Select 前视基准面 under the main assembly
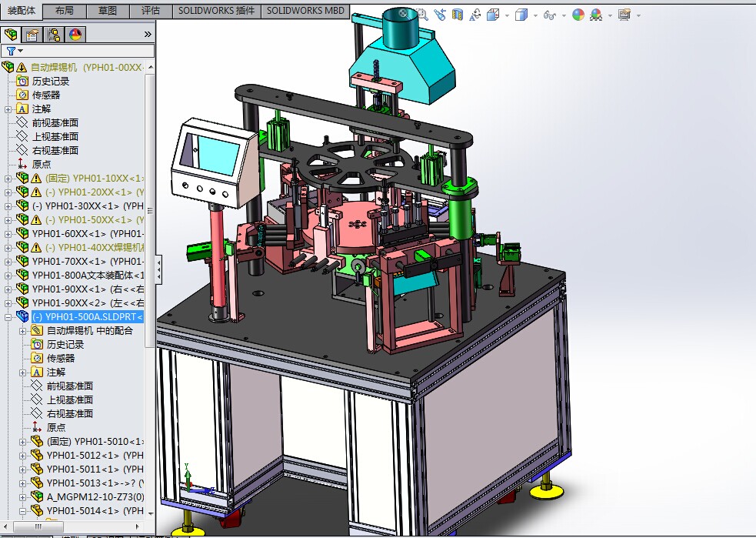 tap(55, 123)
